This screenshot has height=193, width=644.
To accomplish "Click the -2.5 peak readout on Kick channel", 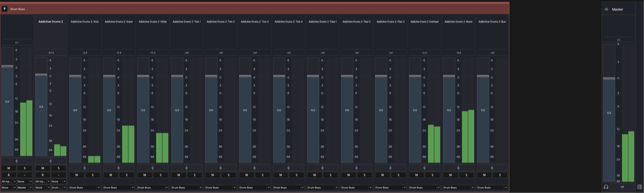I will click(x=85, y=53).
